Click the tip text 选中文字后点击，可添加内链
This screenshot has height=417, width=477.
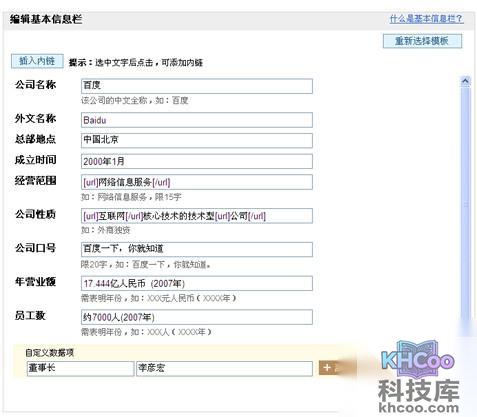(x=149, y=62)
